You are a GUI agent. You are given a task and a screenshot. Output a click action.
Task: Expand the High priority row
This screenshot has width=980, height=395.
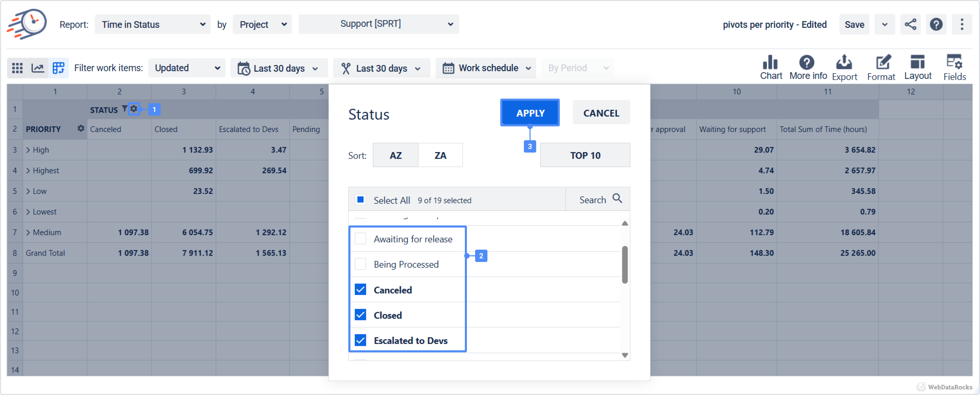tap(28, 150)
